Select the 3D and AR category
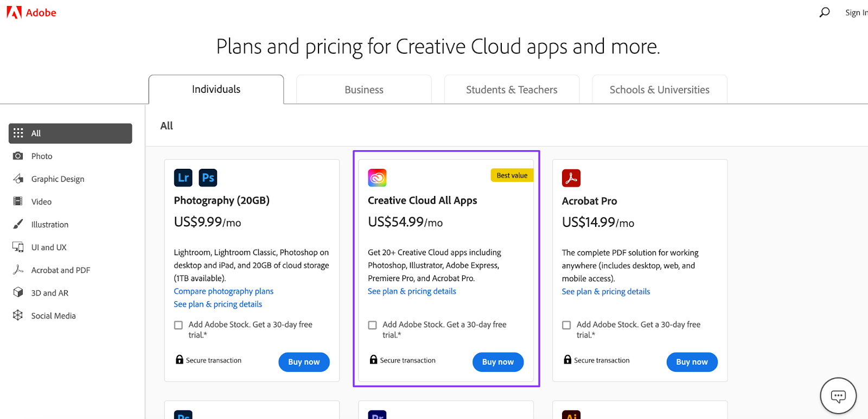The image size is (868, 419). [x=49, y=293]
